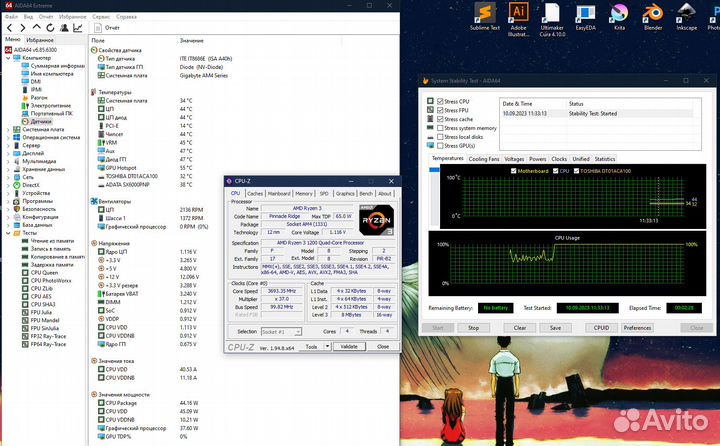This screenshot has width=720, height=446.
Task: Click Close button in CPU-Z
Action: tap(383, 347)
